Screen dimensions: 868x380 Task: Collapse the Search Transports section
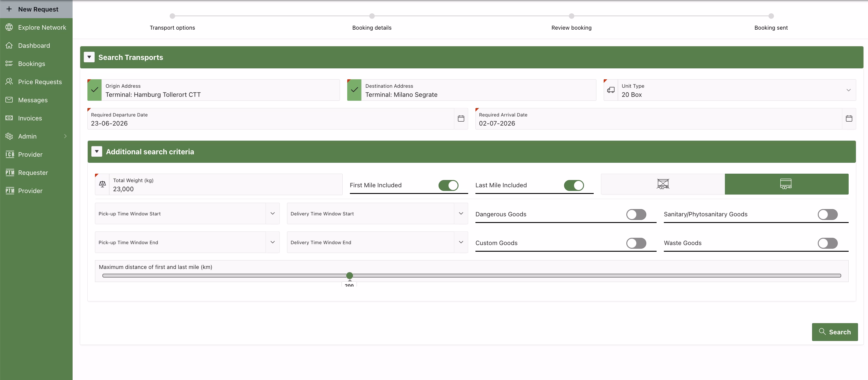tap(89, 57)
